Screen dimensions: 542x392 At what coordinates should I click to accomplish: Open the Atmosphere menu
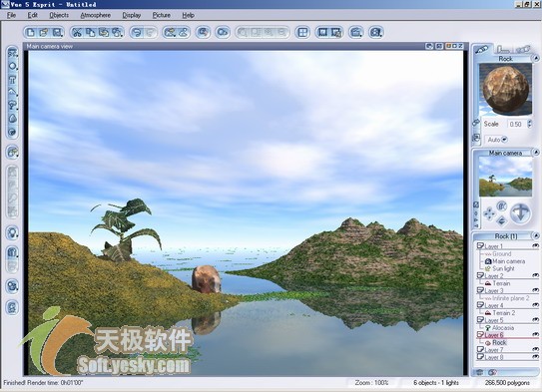coord(96,15)
